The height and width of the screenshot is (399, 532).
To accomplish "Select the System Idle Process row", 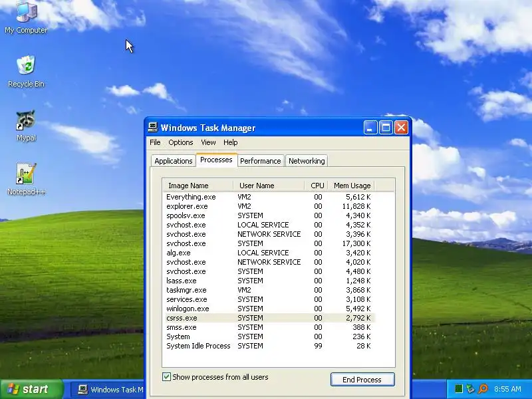I will coord(269,346).
